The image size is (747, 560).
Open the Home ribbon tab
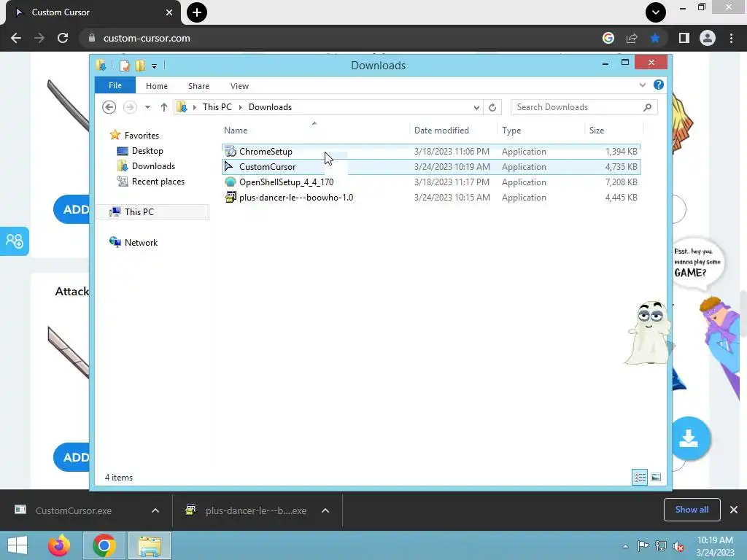click(x=157, y=86)
